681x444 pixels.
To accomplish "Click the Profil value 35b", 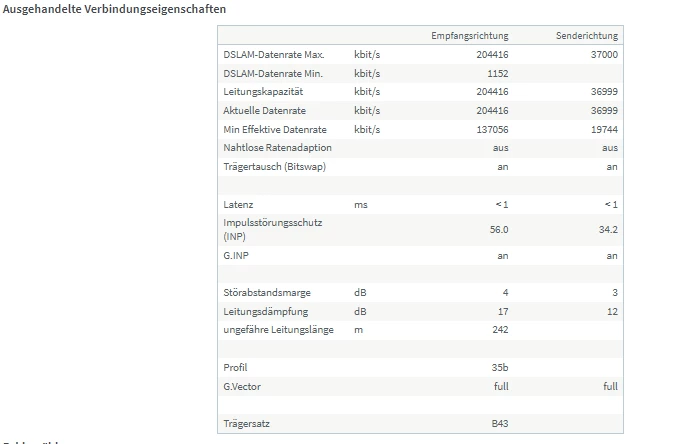I will tap(500, 368).
